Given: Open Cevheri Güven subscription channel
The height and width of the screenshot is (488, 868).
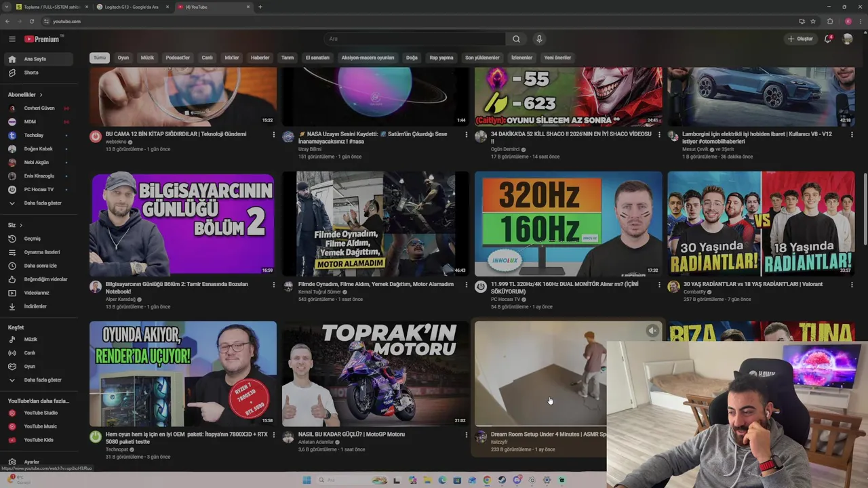Looking at the screenshot, I should (39, 108).
